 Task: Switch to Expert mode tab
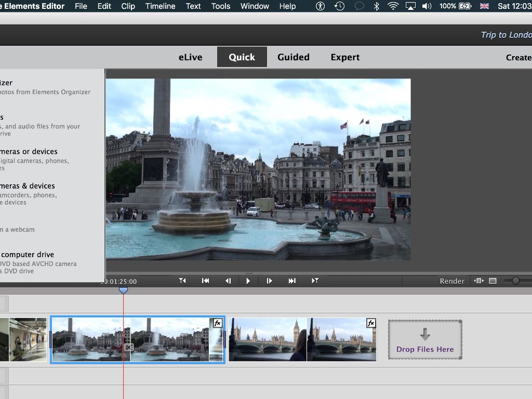pos(345,57)
